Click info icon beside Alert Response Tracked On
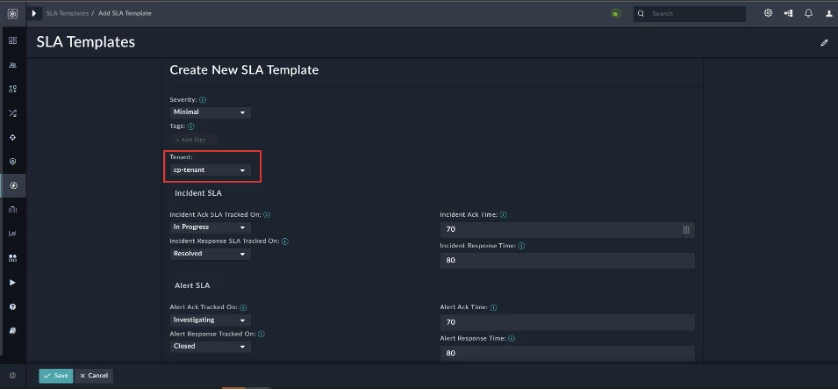The image size is (838, 390). pyautogui.click(x=261, y=334)
